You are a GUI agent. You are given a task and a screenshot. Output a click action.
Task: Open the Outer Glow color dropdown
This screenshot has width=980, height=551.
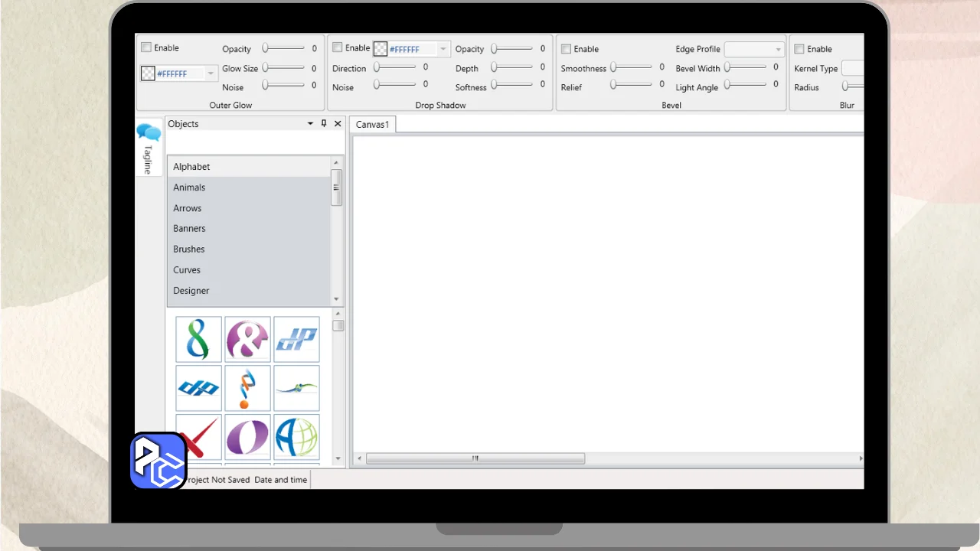click(211, 74)
